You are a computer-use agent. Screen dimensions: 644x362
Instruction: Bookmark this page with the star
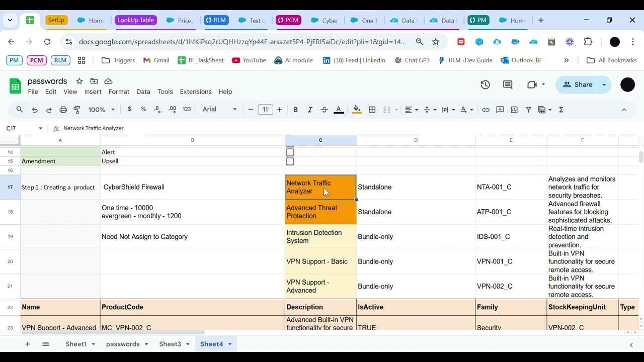tap(436, 42)
